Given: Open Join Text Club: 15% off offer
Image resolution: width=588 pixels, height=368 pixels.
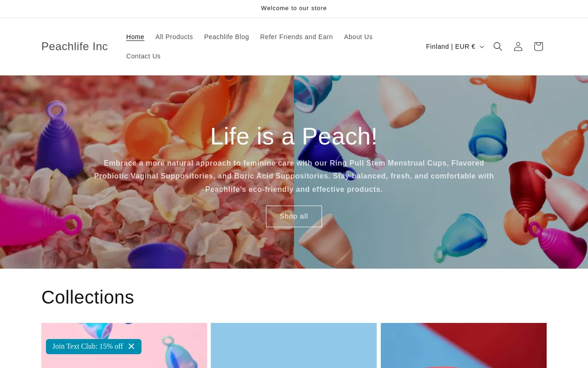Looking at the screenshot, I should coord(88,346).
